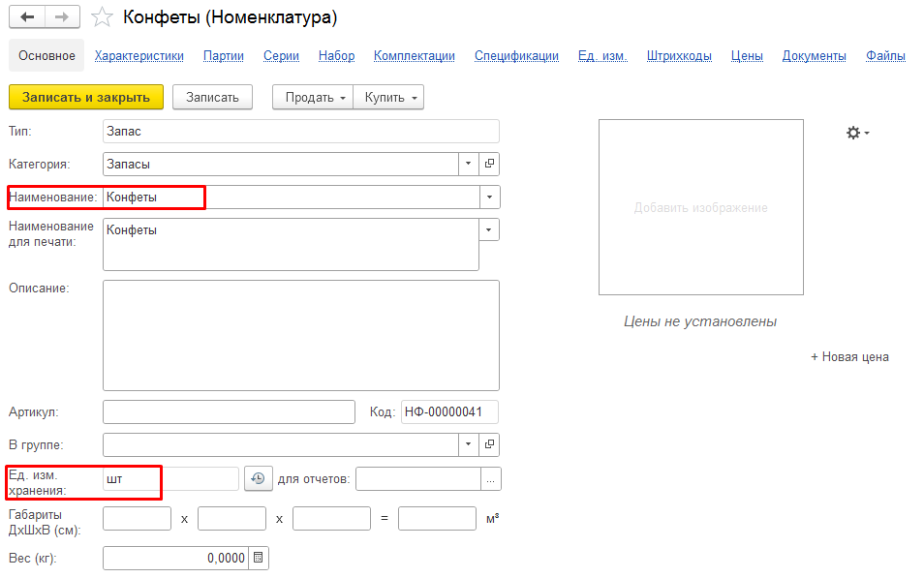Open the Ед. изм. tab
This screenshot has height=578, width=924.
[602, 55]
